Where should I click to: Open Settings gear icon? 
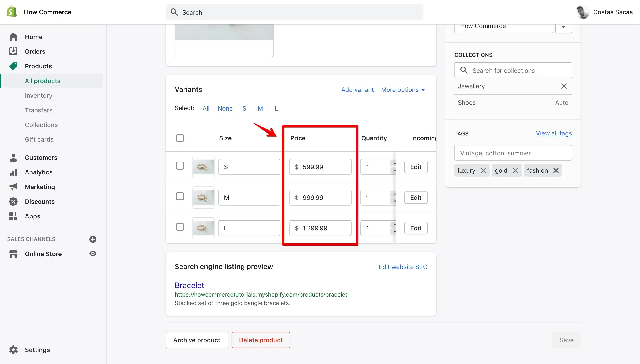pos(13,350)
